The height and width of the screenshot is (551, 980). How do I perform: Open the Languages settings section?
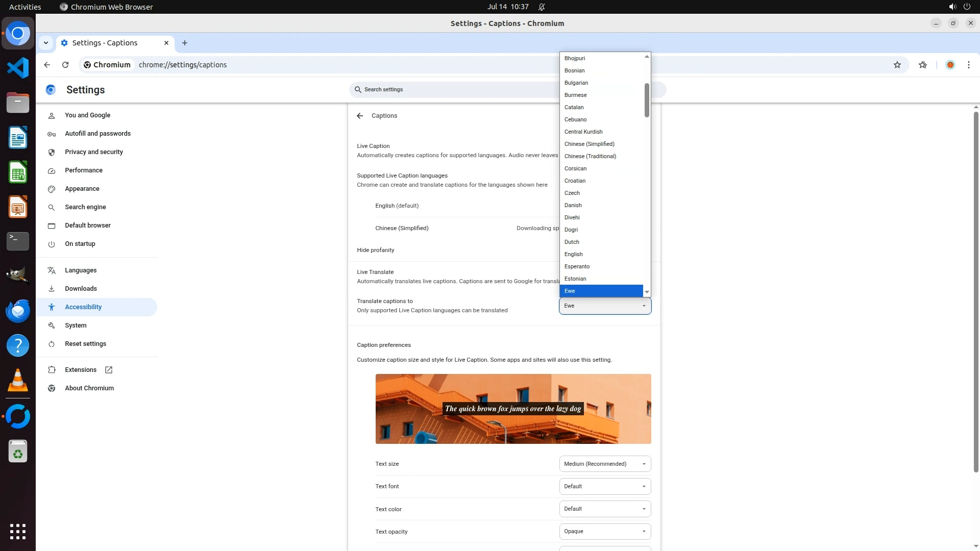click(81, 270)
